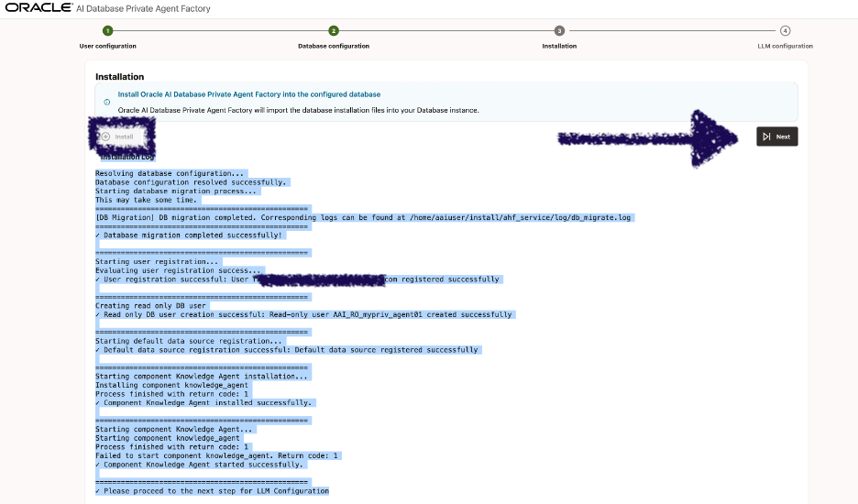Open the Database configuration step label

pyautogui.click(x=334, y=46)
